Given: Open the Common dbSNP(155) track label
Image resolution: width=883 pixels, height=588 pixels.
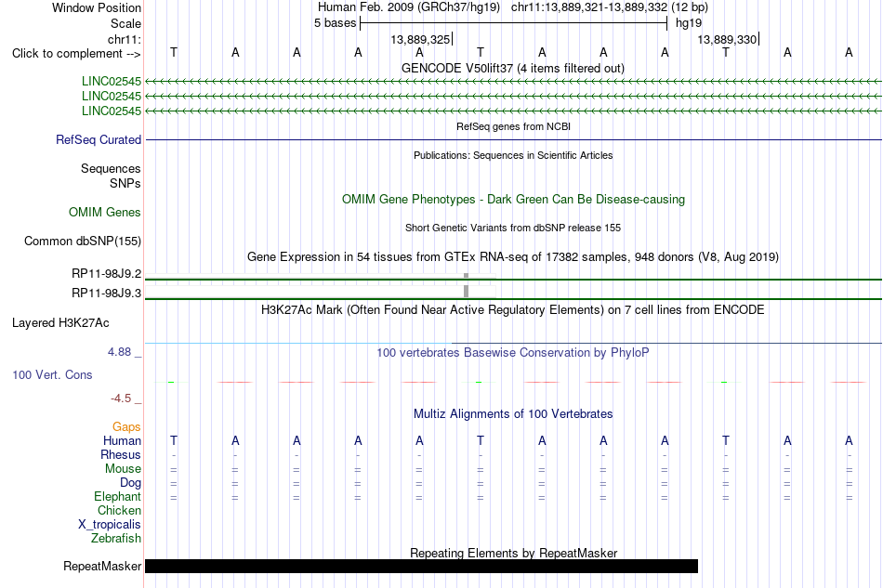Looking at the screenshot, I should click(82, 241).
